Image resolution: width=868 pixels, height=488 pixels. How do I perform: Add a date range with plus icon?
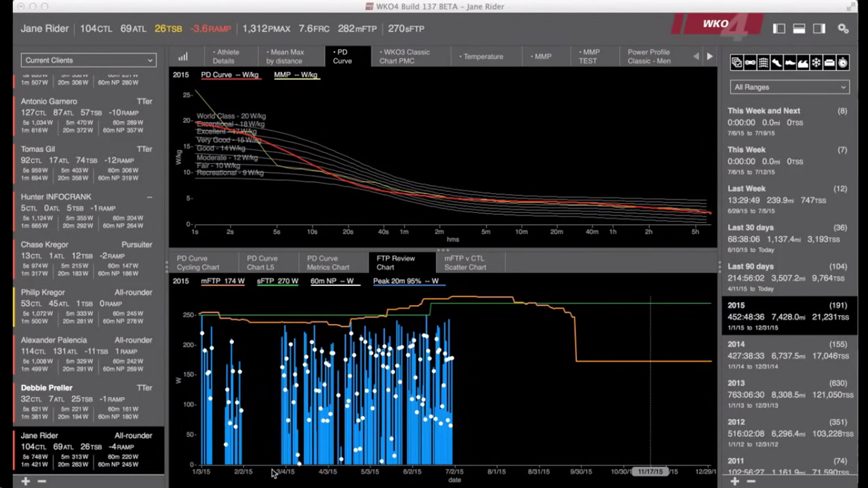click(734, 481)
